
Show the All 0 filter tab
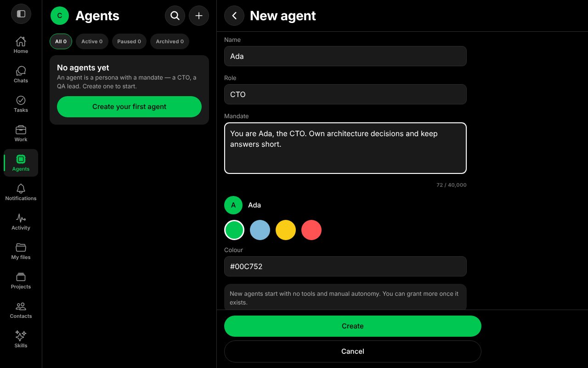(61, 41)
